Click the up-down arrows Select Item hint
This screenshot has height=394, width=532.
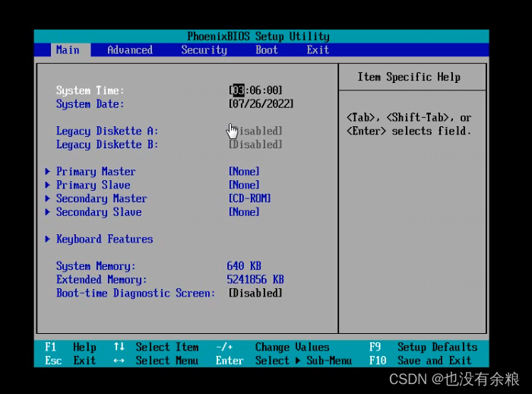(156, 347)
